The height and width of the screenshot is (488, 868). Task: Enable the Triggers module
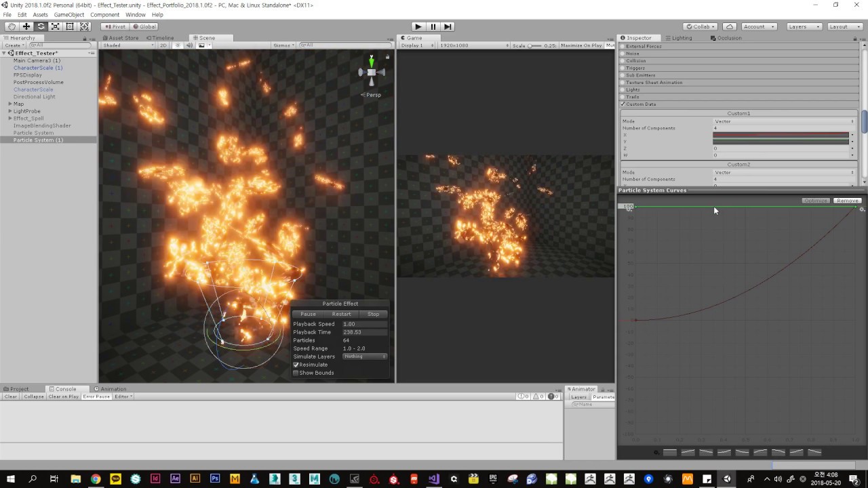[623, 68]
